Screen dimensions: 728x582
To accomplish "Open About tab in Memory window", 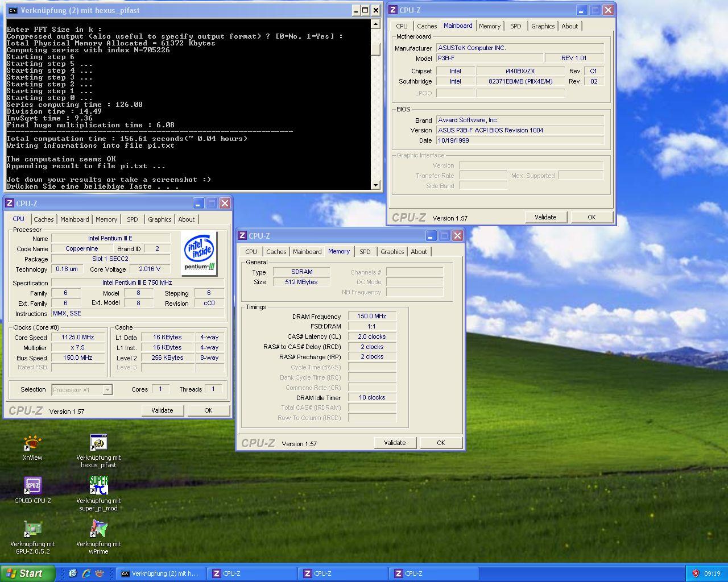I will coord(419,252).
